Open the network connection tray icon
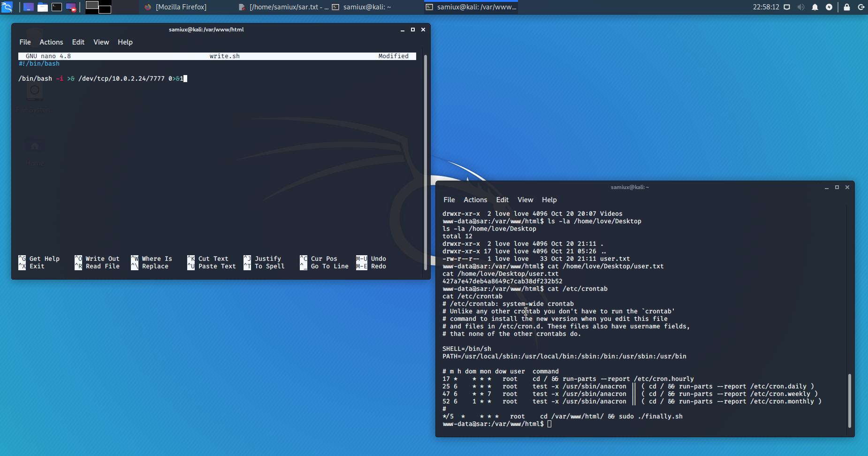 click(787, 7)
